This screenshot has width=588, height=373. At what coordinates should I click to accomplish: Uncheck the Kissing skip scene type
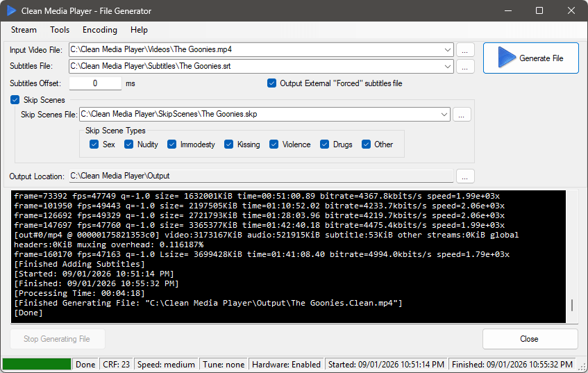coord(229,144)
